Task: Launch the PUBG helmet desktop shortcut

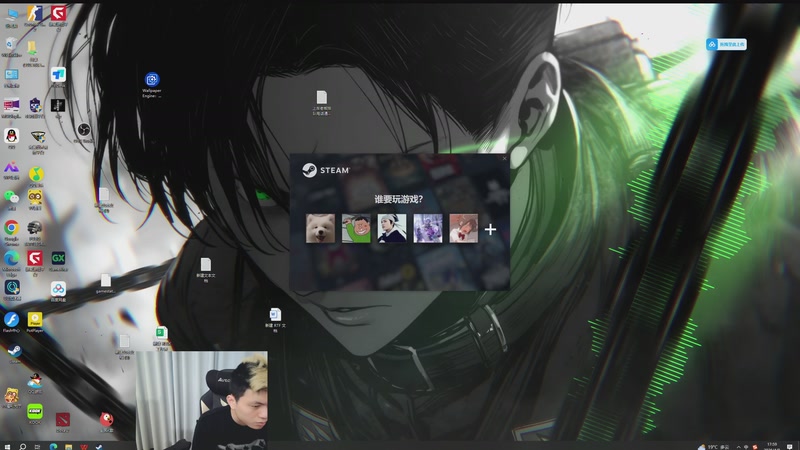Action: point(35,231)
